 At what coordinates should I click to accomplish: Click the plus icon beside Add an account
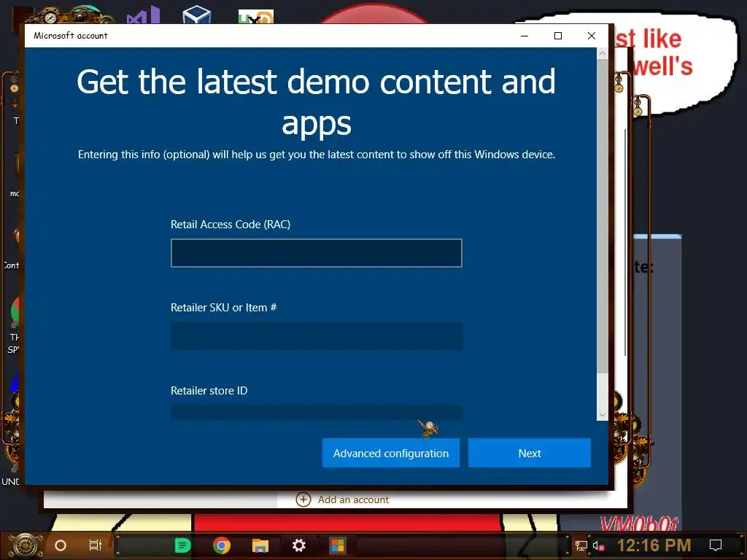point(303,499)
